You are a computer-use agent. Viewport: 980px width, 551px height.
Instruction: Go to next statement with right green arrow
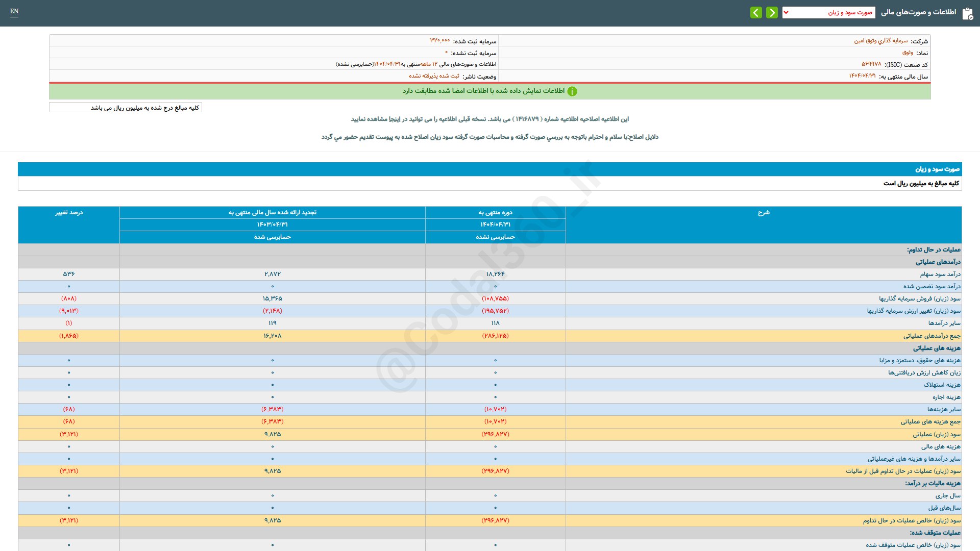coord(772,12)
